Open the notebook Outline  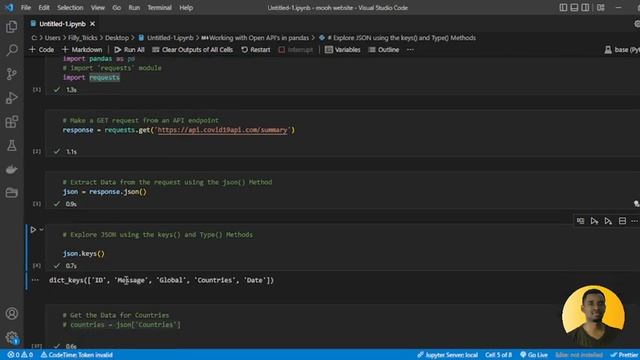tap(384, 50)
